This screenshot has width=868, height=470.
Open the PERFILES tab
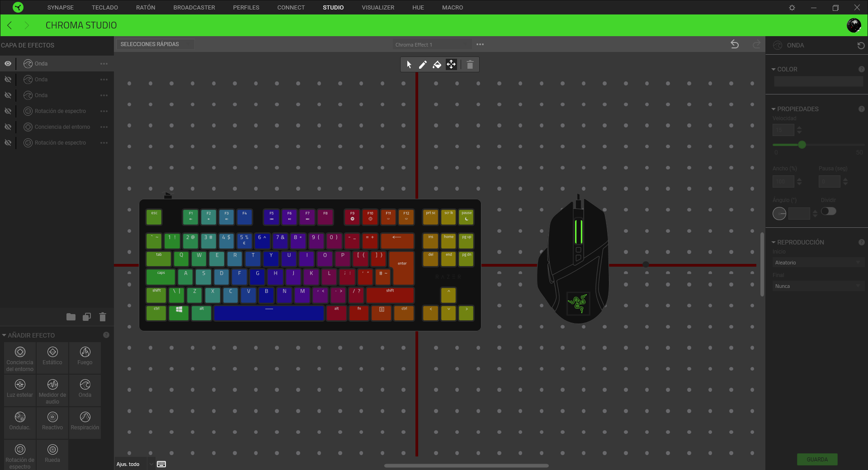[246, 8]
